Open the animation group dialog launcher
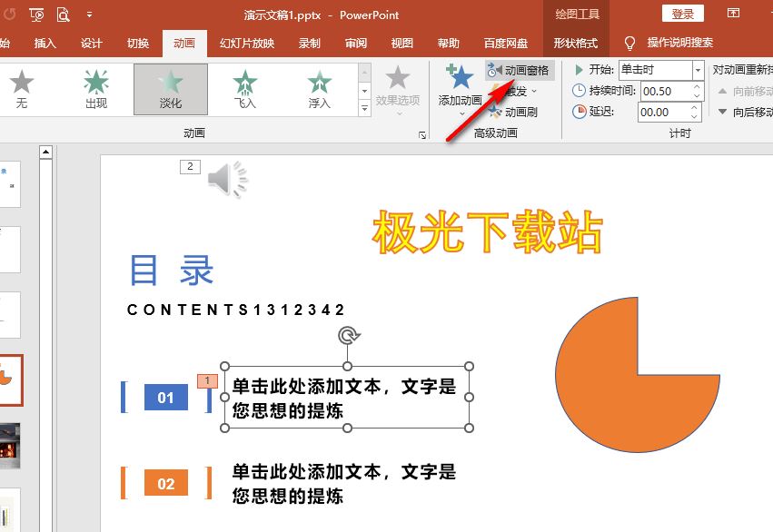Image resolution: width=773 pixels, height=532 pixels. point(422,134)
